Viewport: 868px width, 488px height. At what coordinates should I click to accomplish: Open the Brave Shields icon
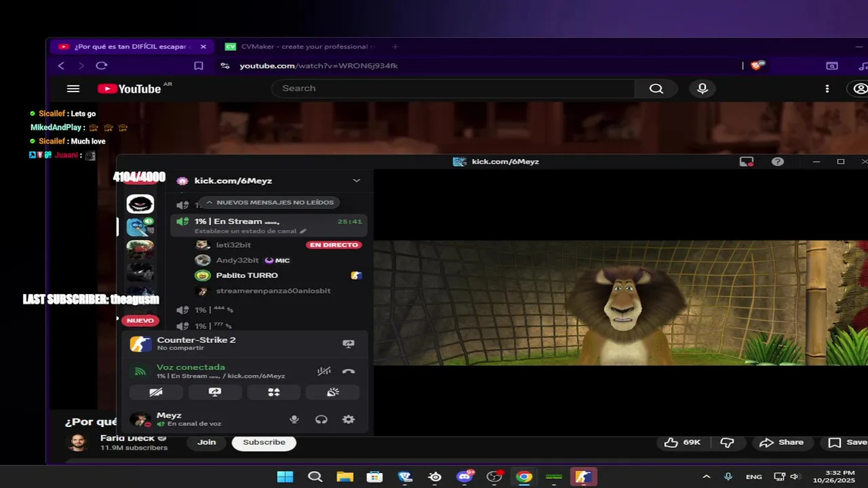[x=757, y=66]
